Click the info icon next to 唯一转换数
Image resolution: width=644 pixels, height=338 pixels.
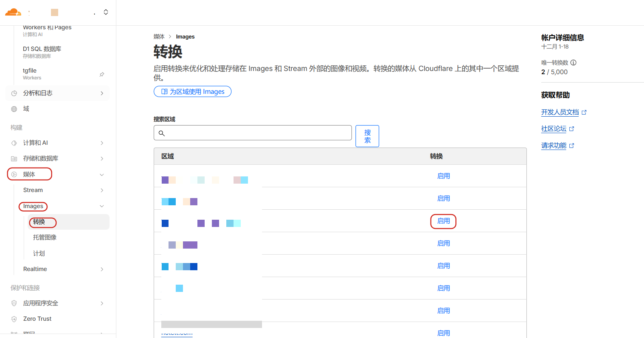point(573,63)
